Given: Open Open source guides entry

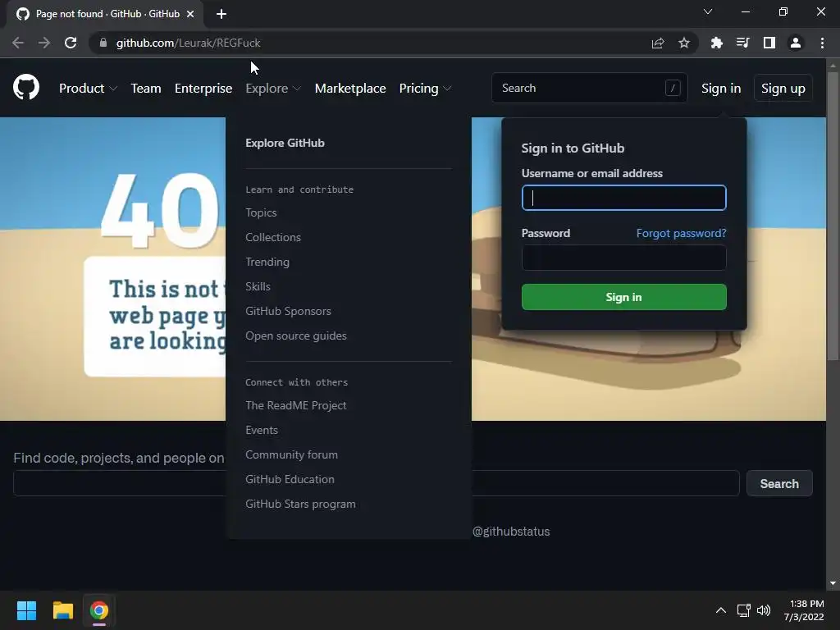Looking at the screenshot, I should tap(295, 336).
